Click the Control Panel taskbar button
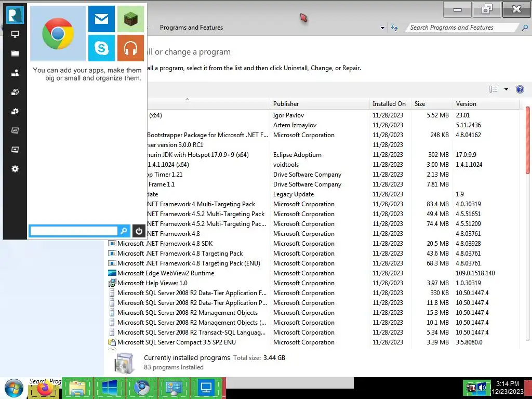This screenshot has width=532, height=399. tap(174, 389)
